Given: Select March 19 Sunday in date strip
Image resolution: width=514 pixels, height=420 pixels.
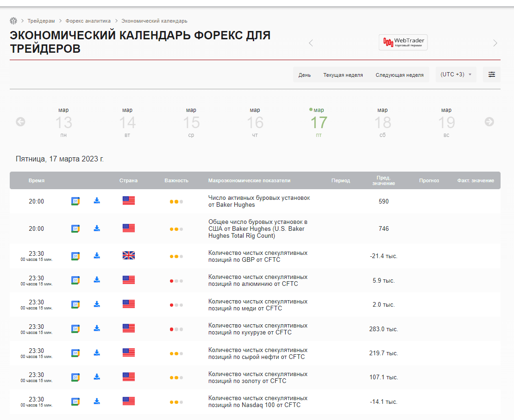Looking at the screenshot, I should 446,123.
